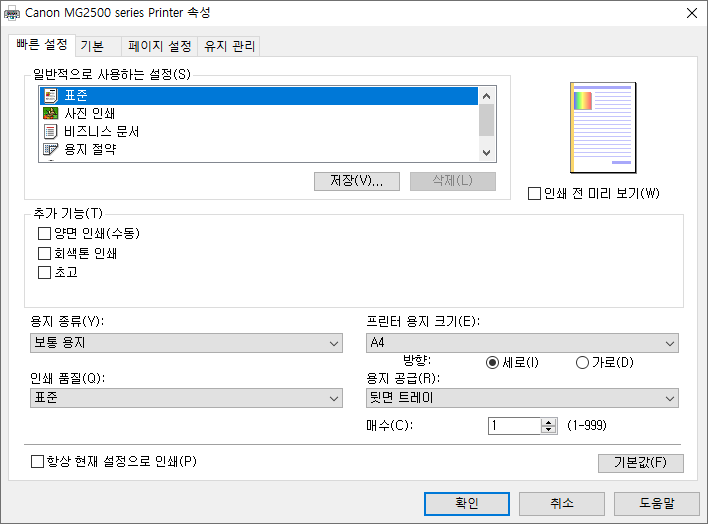Click the 기본값(F) defaults button
Image resolution: width=708 pixels, height=524 pixels.
[x=641, y=463]
